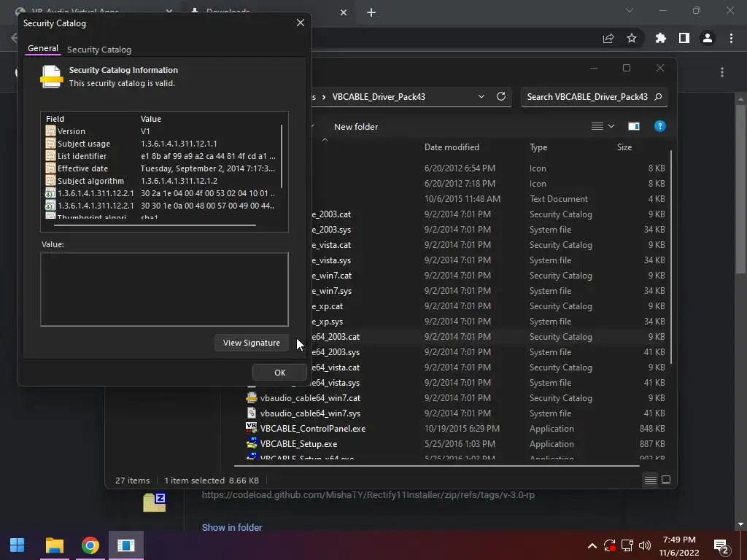Switch Explorer to details view in status bar
The image size is (747, 560).
pos(650,480)
